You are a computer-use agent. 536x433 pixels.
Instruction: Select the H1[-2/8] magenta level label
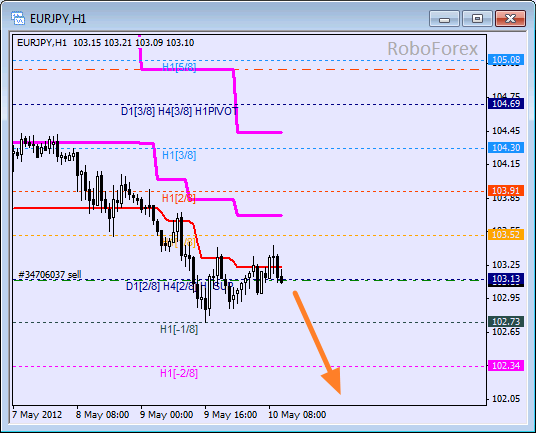click(179, 373)
